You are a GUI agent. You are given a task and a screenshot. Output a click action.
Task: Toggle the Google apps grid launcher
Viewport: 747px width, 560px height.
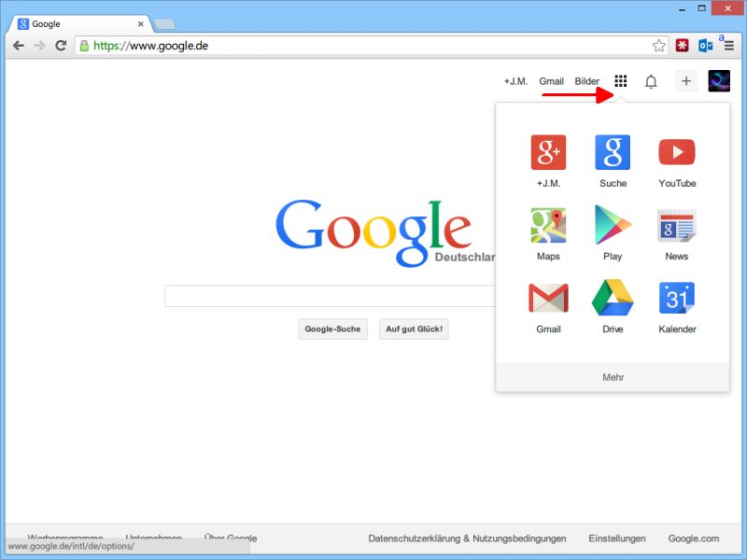620,81
